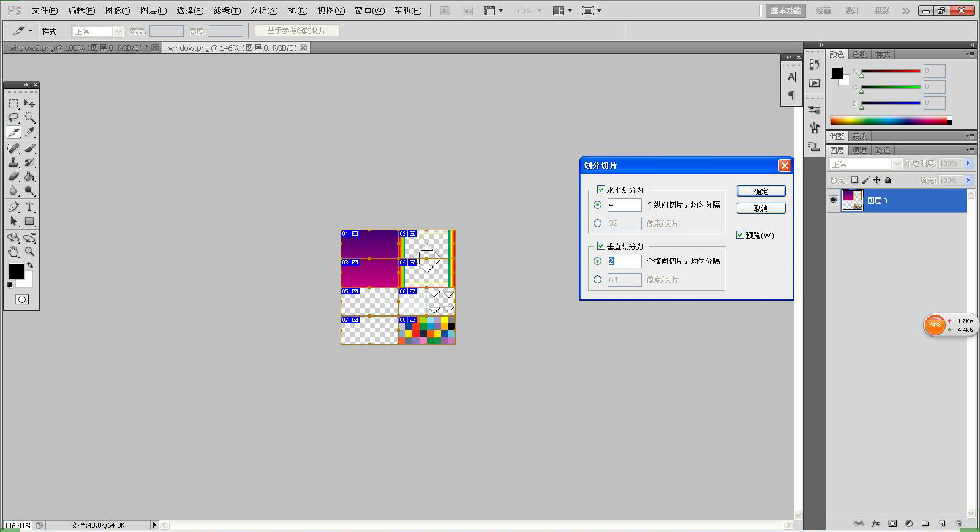The height and width of the screenshot is (532, 980).
Task: Click the foreground color swatch in toolbox
Action: click(x=16, y=271)
